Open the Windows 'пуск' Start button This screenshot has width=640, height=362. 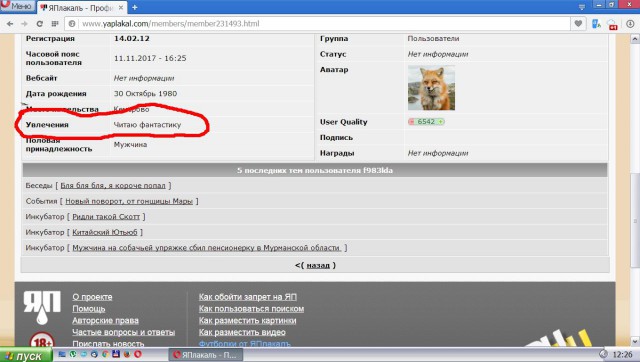[x=26, y=355]
